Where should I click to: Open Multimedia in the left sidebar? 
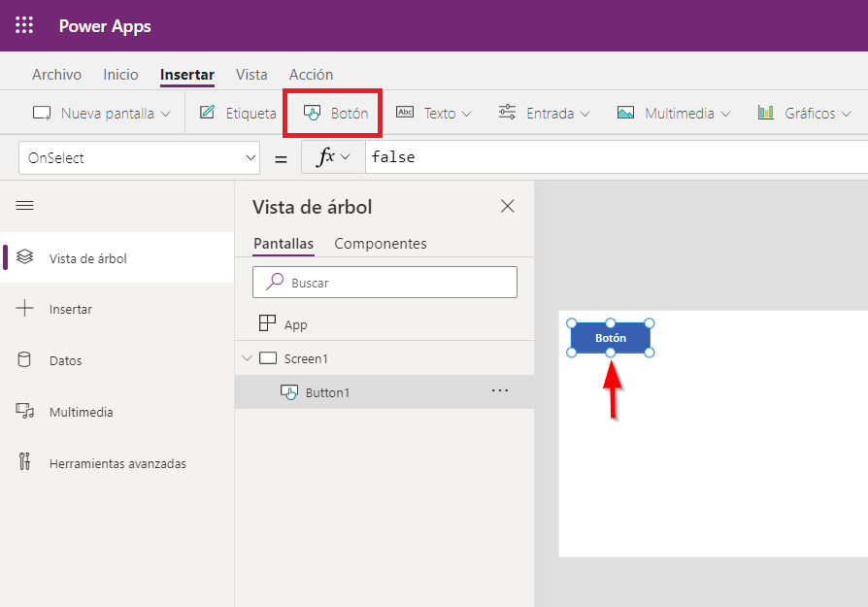pyautogui.click(x=117, y=412)
